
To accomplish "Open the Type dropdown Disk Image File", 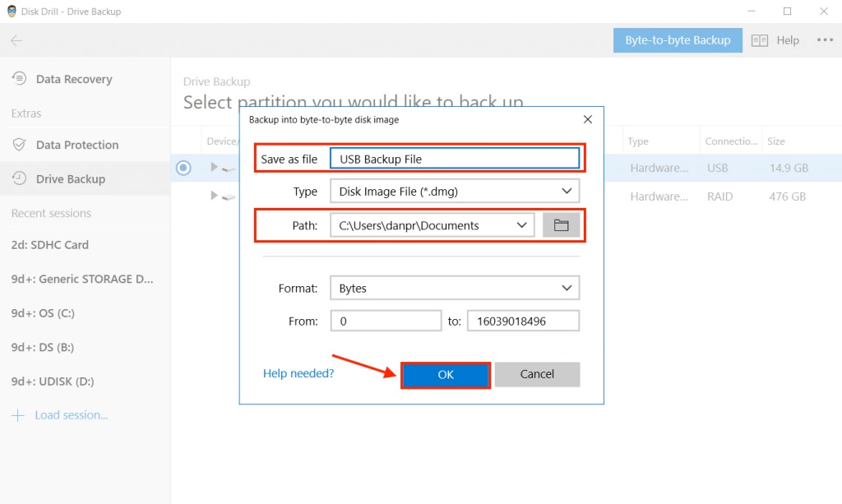I will [x=455, y=191].
